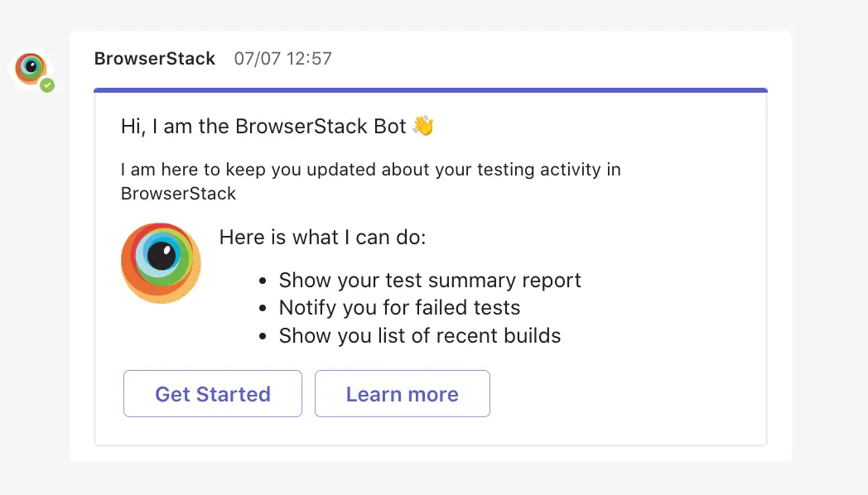Click the 07/07 12:57 message timestamp
The width and height of the screenshot is (868, 495).
[x=282, y=59]
